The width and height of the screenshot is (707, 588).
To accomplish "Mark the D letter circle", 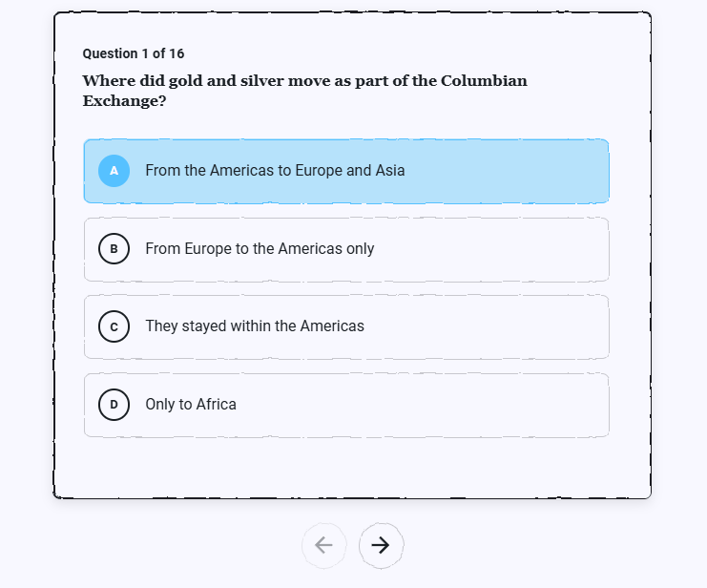I will pos(114,405).
